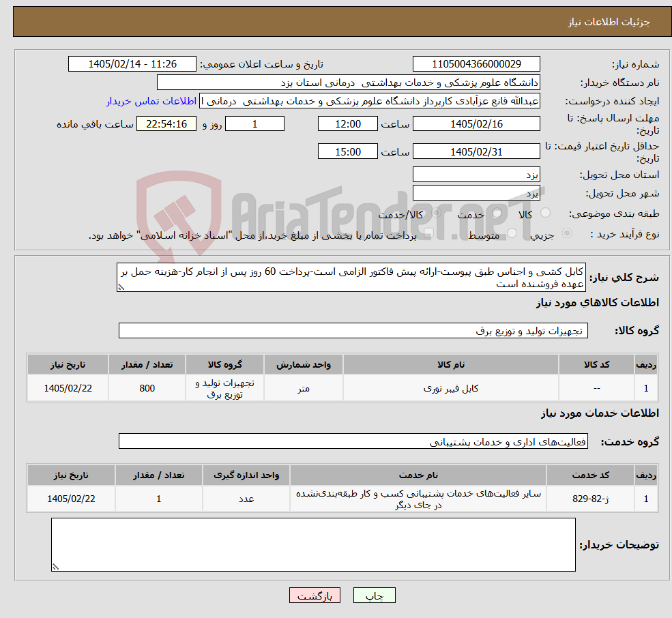Select the کالا radio button
Screen dimensions: 672x618
click(546, 213)
